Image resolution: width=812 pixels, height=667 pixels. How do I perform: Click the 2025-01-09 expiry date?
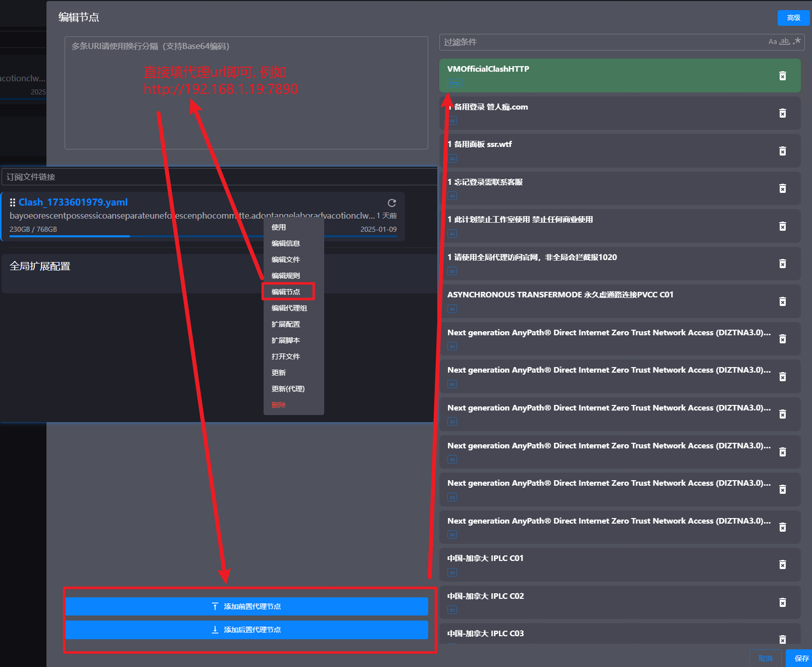[x=378, y=229]
